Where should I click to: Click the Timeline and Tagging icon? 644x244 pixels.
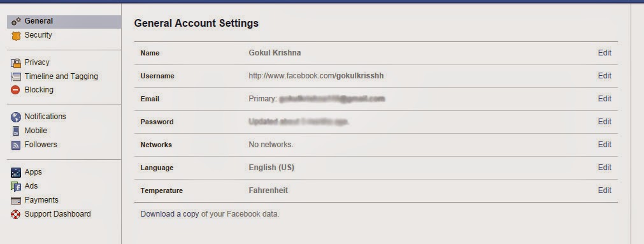(x=16, y=76)
